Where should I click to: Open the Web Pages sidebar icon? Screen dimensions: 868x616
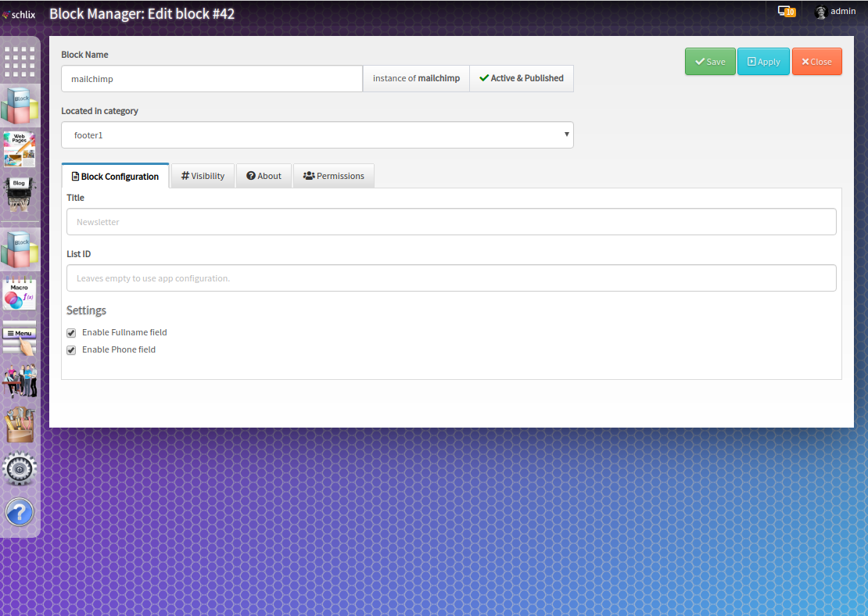tap(20, 149)
